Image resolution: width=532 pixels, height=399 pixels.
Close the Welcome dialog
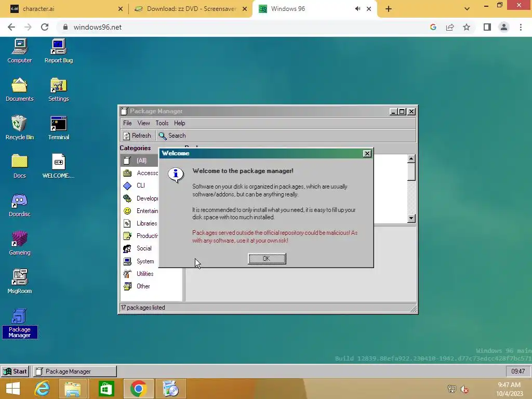coord(367,153)
